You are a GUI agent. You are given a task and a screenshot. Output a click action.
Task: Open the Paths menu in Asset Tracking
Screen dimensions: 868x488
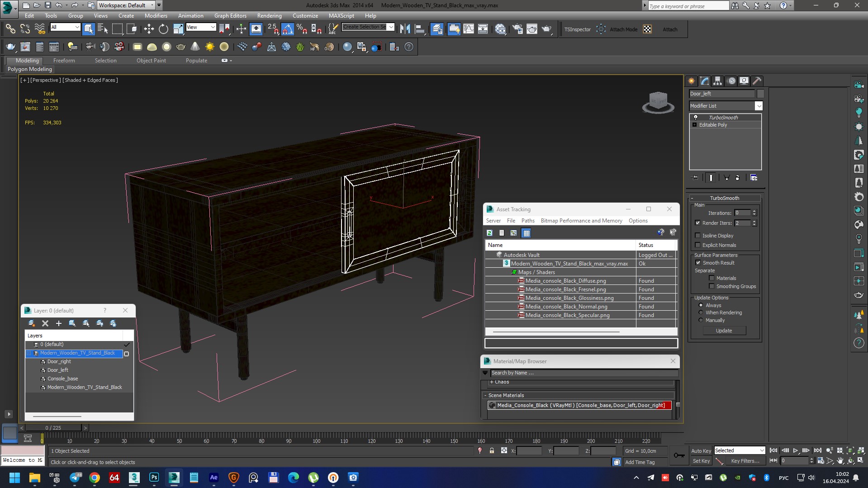pyautogui.click(x=528, y=221)
